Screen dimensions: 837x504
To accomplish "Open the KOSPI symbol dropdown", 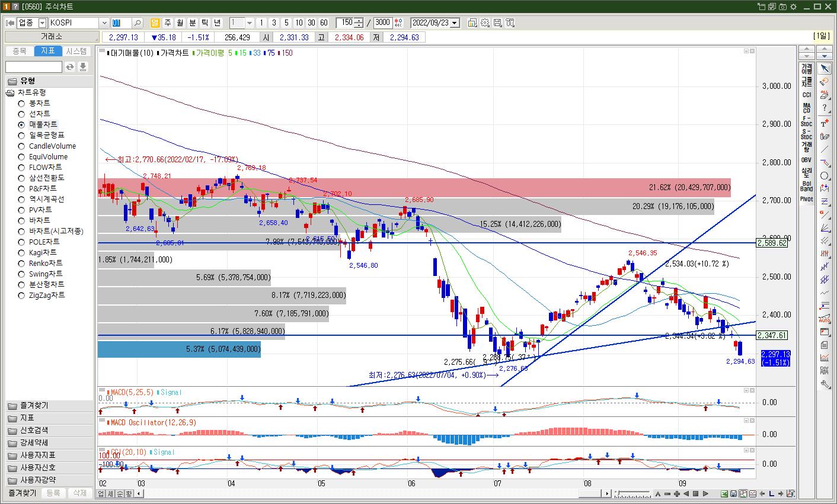I will tap(104, 23).
